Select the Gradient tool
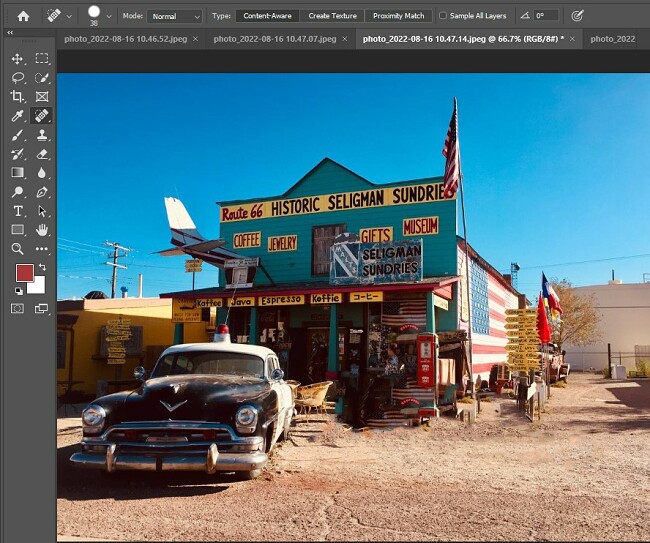The height and width of the screenshot is (543, 650). 17,172
